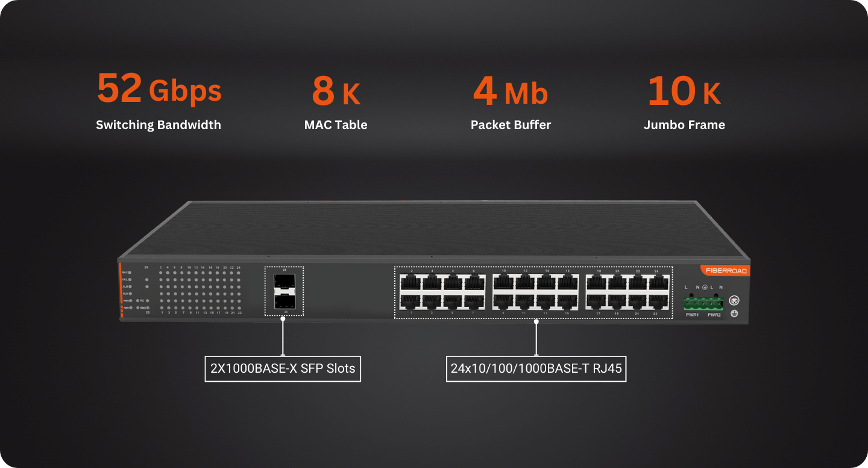The width and height of the screenshot is (868, 468).
Task: Click the RUN status LED
Action: coord(130,294)
